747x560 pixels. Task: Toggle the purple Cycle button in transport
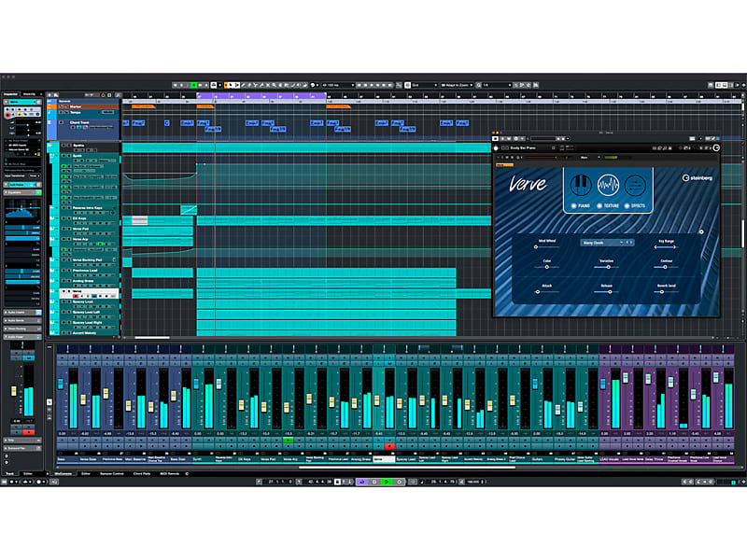tap(362, 482)
